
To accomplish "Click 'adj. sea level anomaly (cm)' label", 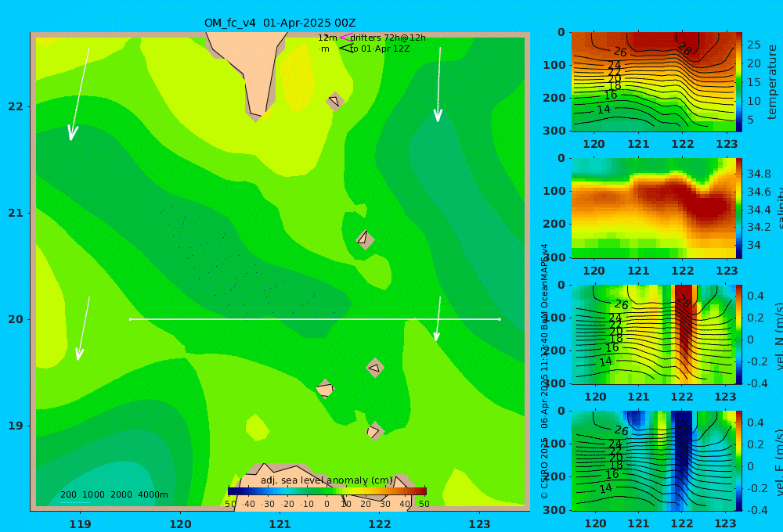I will coord(327,480).
